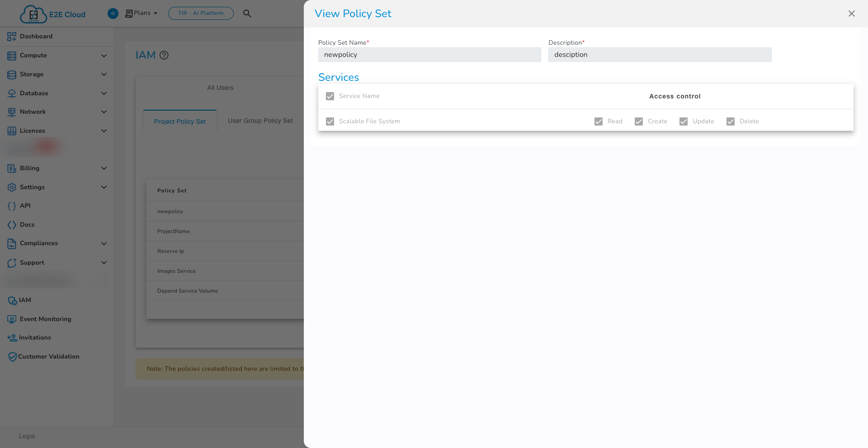Expand the Billing section chevron
The height and width of the screenshot is (448, 868).
point(104,168)
